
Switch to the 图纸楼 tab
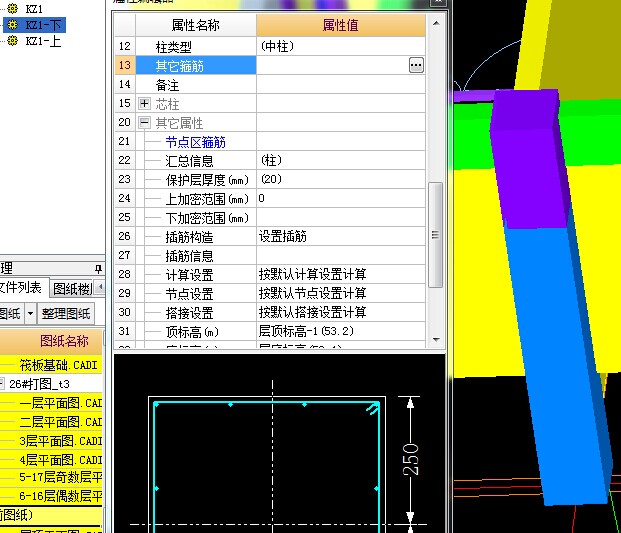pyautogui.click(x=72, y=289)
